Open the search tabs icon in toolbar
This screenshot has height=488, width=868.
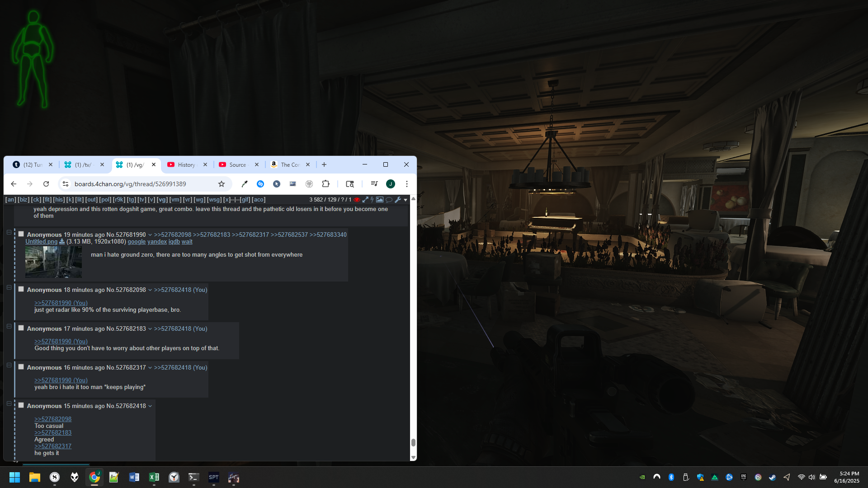pos(350,184)
